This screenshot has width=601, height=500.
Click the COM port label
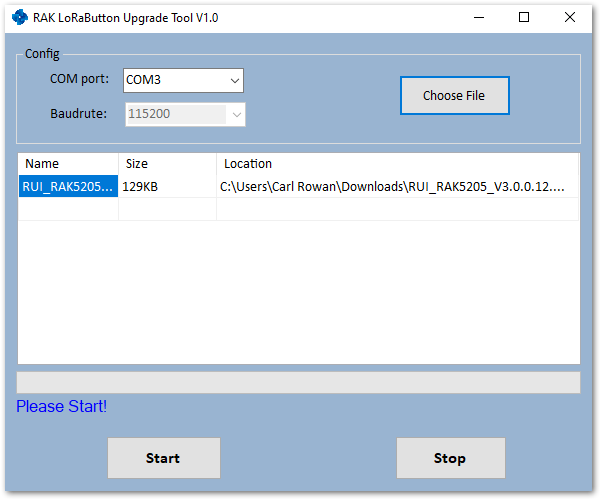coord(79,79)
